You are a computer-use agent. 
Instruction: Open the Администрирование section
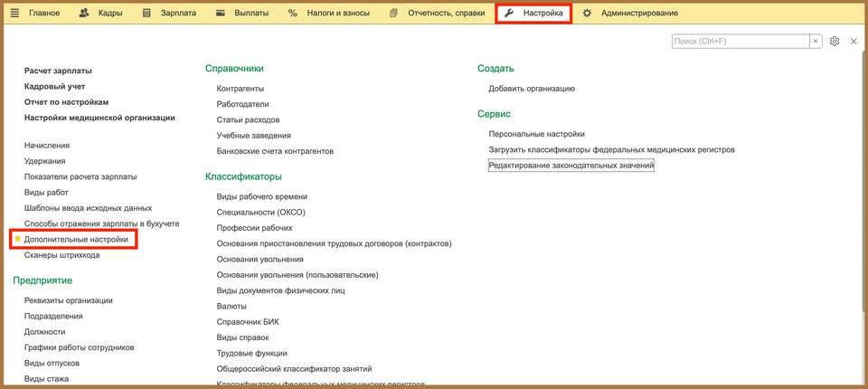tap(639, 13)
